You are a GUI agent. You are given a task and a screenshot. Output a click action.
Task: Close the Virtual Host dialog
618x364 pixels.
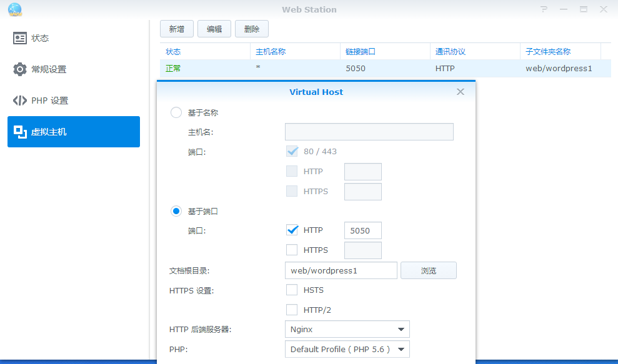tap(461, 92)
